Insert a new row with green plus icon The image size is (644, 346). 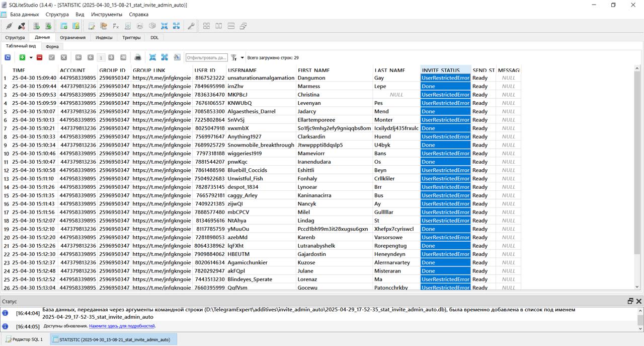22,57
